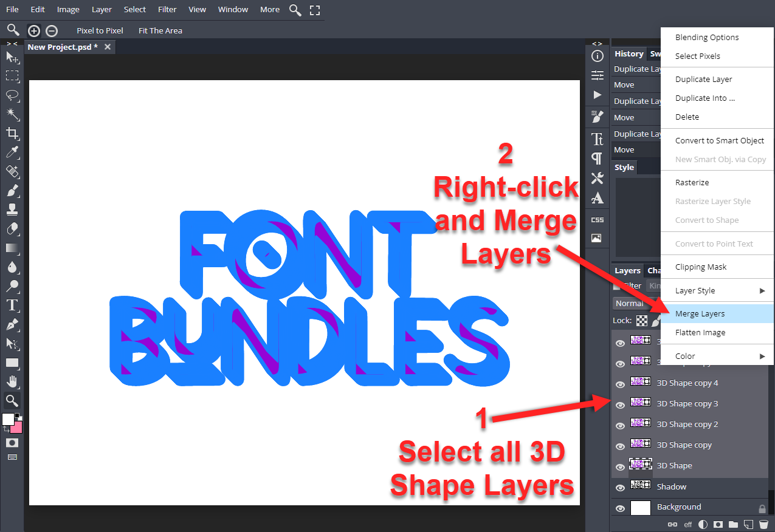This screenshot has height=532, width=775.
Task: Click the zoom in plus icon
Action: 34,30
